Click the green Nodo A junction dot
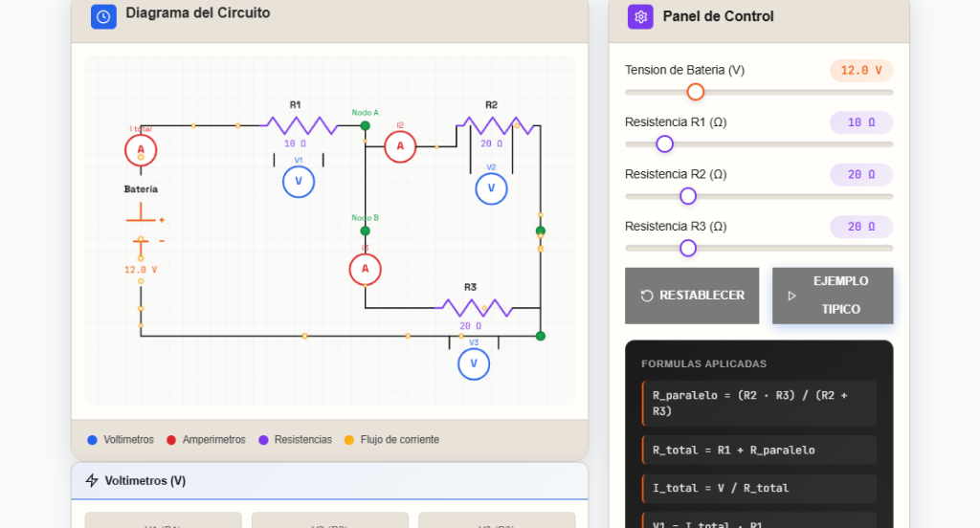This screenshot has width=980, height=528. tap(365, 125)
